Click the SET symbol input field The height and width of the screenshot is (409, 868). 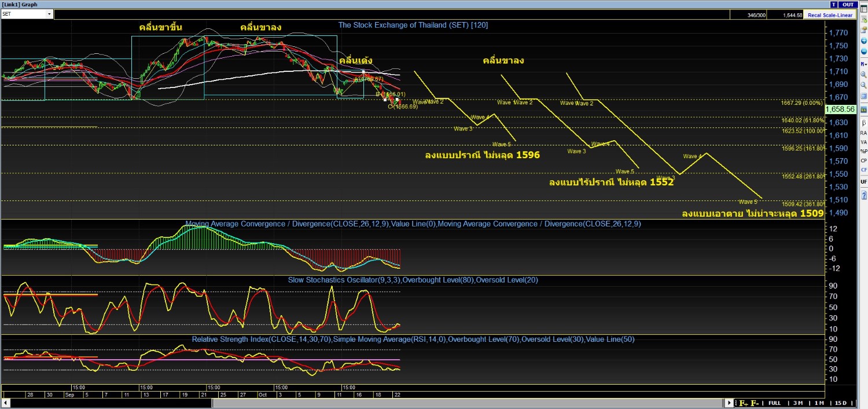point(23,14)
